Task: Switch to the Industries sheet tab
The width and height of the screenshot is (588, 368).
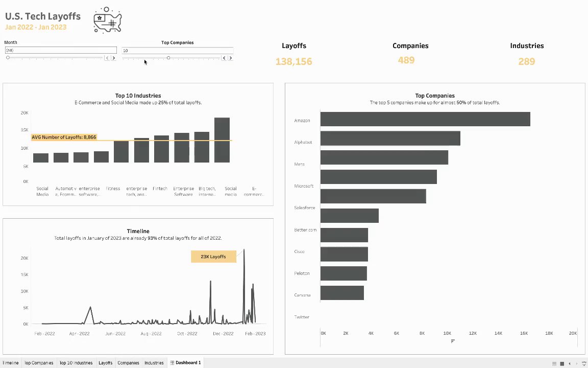Action: (x=154, y=363)
